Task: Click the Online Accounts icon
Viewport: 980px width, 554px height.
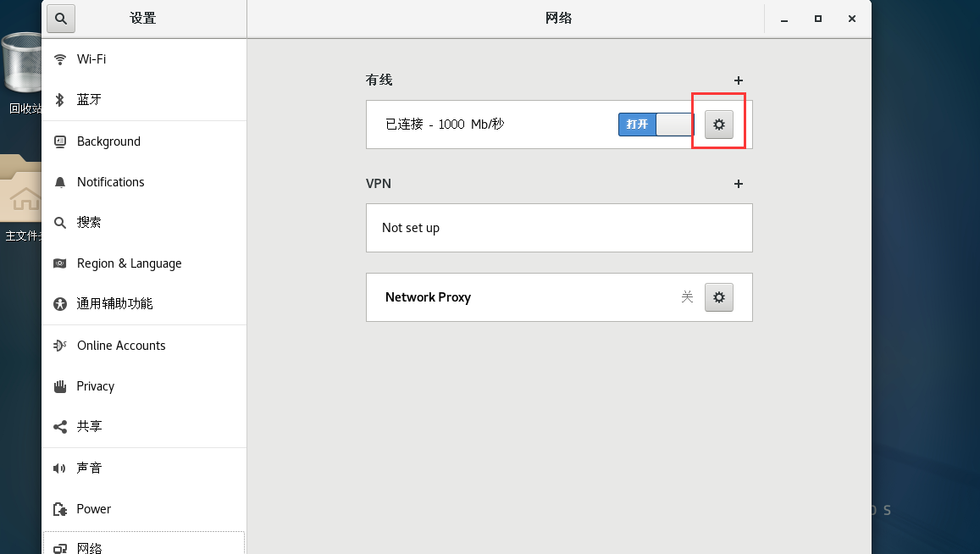Action: pyautogui.click(x=60, y=345)
